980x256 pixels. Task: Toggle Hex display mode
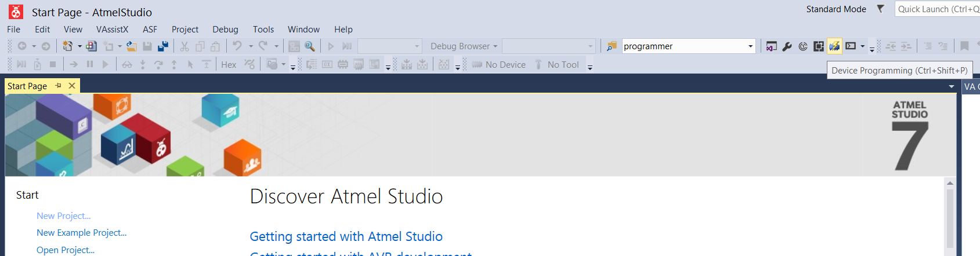click(x=229, y=64)
